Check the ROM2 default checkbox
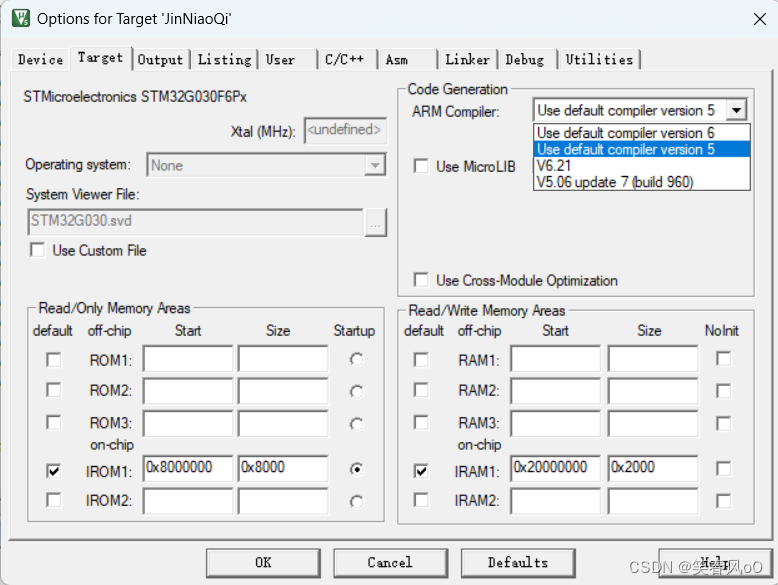This screenshot has width=778, height=585. tap(54, 390)
